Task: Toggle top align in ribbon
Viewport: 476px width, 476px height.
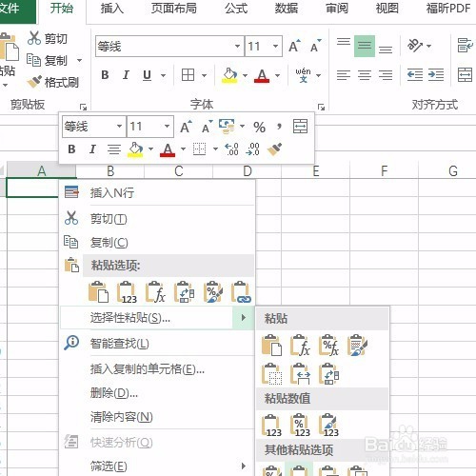Action: pos(344,42)
